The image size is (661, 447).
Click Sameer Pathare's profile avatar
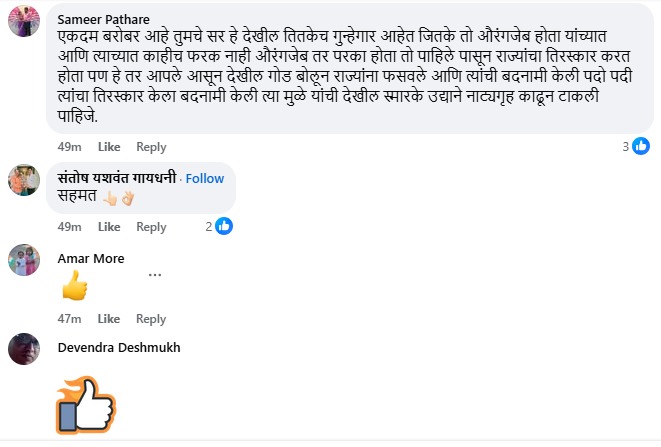[24, 20]
